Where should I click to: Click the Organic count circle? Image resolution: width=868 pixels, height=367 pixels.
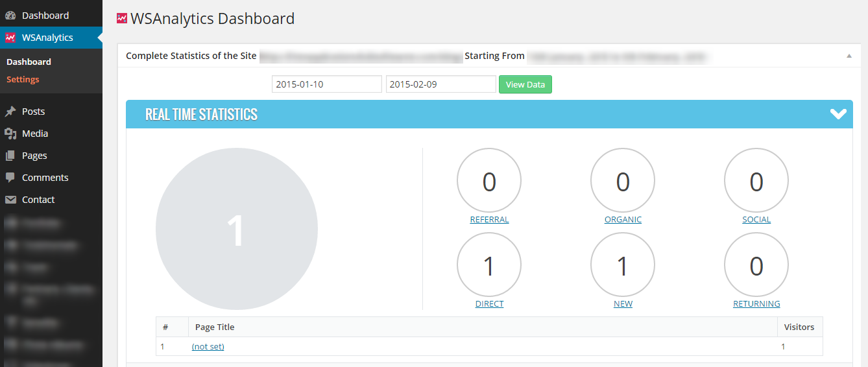pos(623,182)
